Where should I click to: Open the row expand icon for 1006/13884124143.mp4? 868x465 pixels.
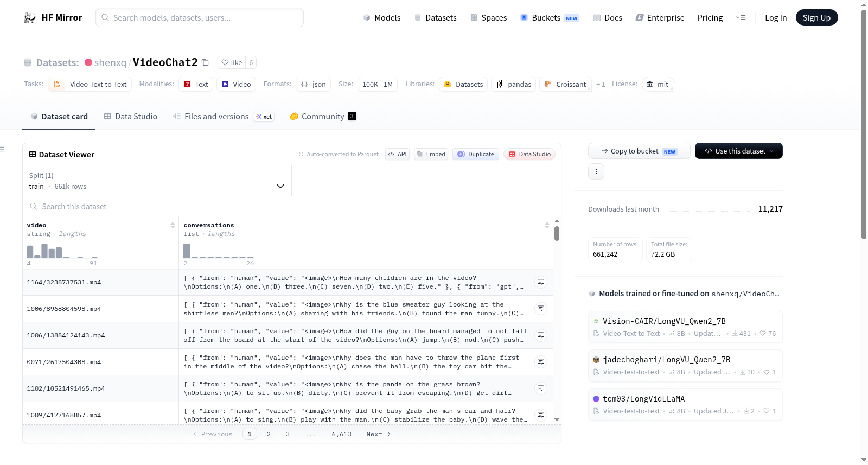click(541, 335)
